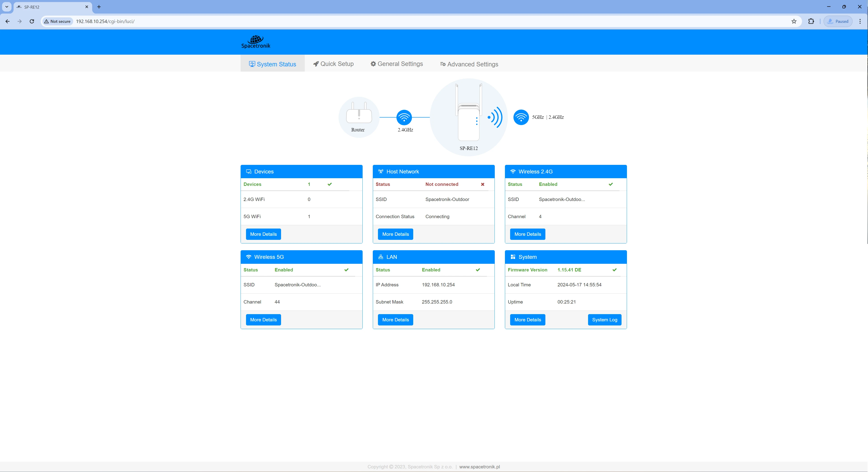Open More Details in LAN panel

click(x=395, y=320)
